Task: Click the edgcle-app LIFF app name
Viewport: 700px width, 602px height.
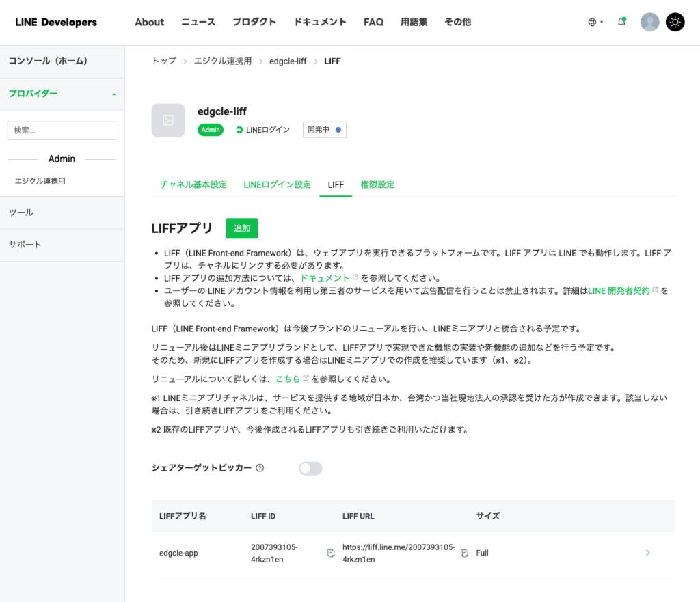Action: [178, 553]
